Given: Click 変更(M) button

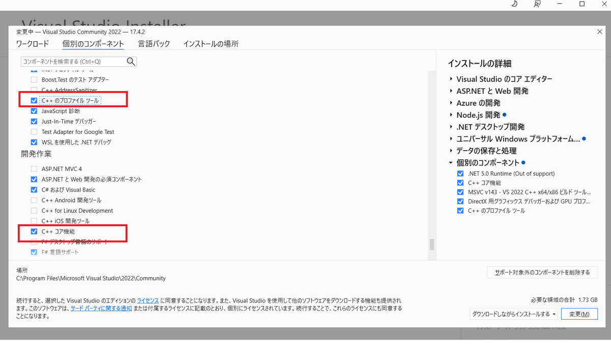Looking at the screenshot, I should tap(579, 314).
